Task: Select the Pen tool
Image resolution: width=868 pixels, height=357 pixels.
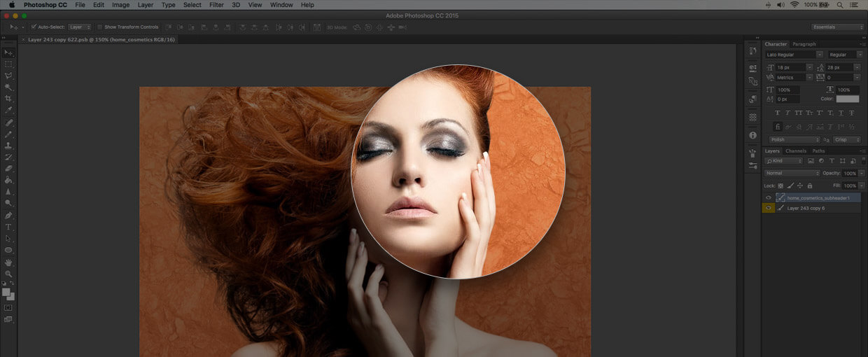Action: coord(8,216)
